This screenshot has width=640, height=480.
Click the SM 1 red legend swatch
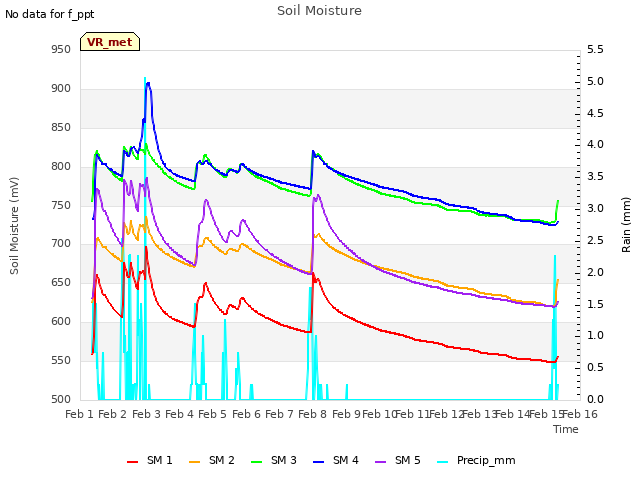[x=133, y=462]
